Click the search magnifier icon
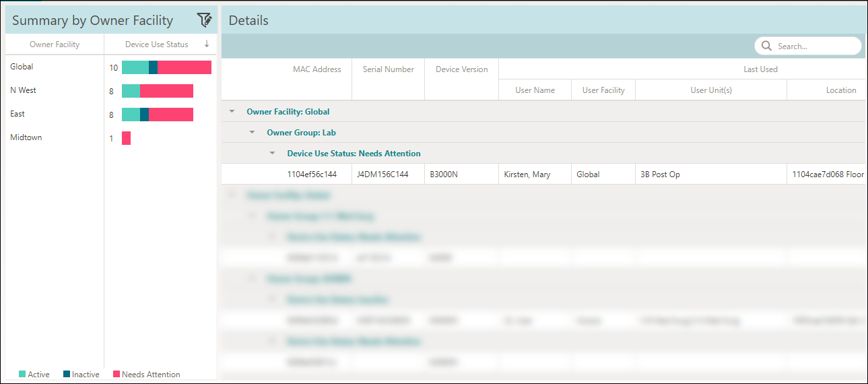 [766, 46]
